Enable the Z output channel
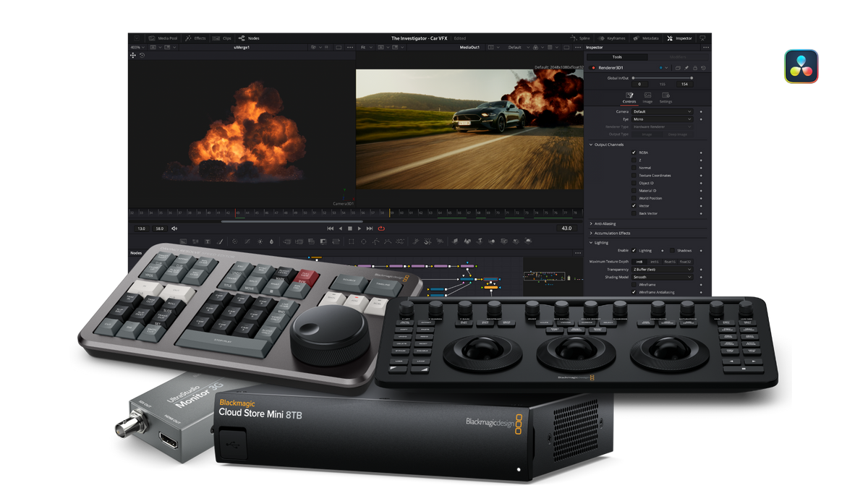This screenshot has height=488, width=868. tap(634, 160)
